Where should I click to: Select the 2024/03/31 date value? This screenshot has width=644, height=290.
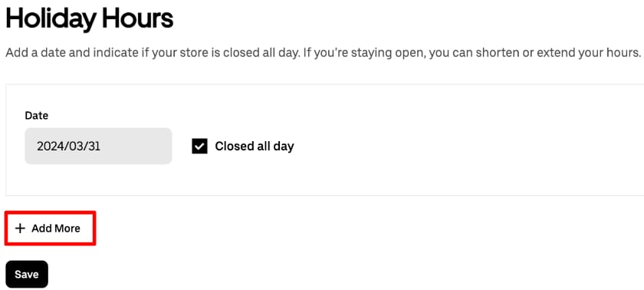pyautogui.click(x=68, y=147)
